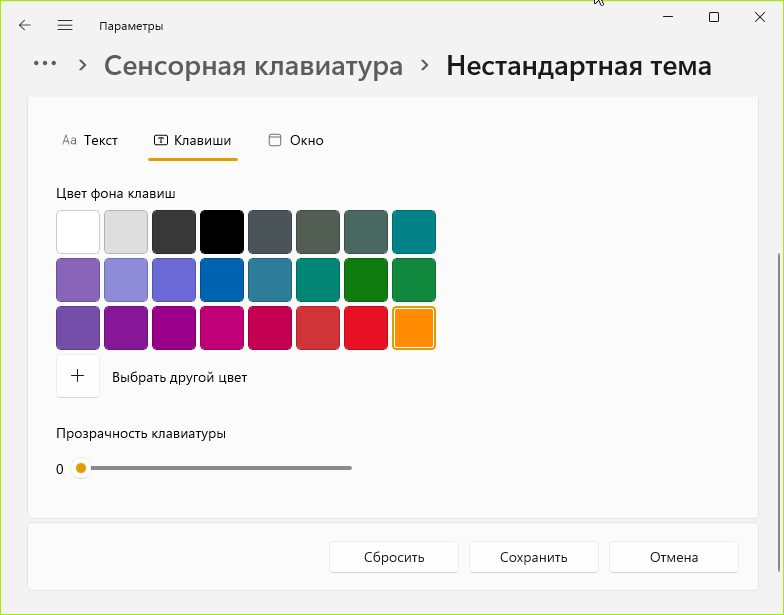Open the hamburger navigation menu
This screenshot has height=615, width=784.
pos(65,26)
